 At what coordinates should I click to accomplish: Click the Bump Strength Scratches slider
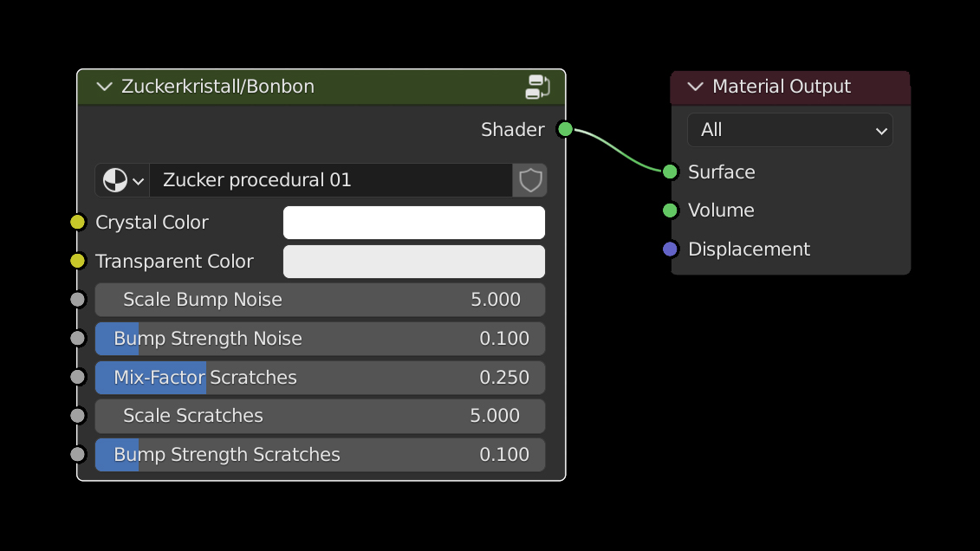coord(320,455)
